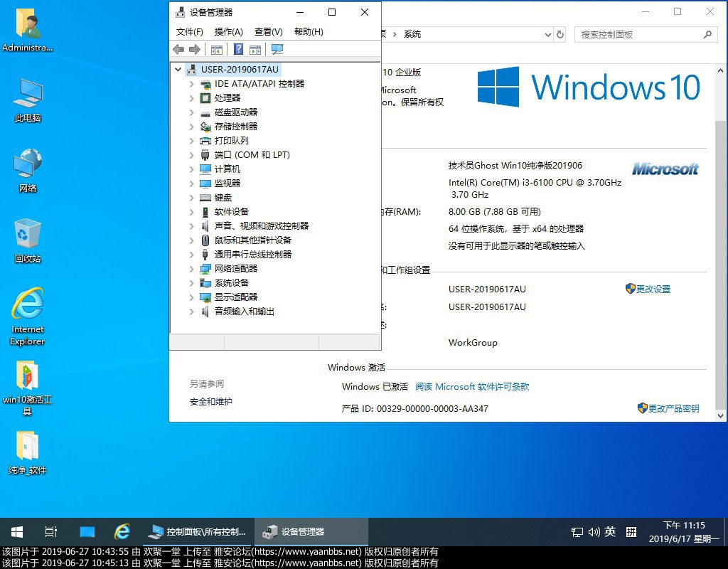Viewport: 728px width, 569px height.
Task: Click the show/hide console tree toolbar icon
Action: pos(217,49)
